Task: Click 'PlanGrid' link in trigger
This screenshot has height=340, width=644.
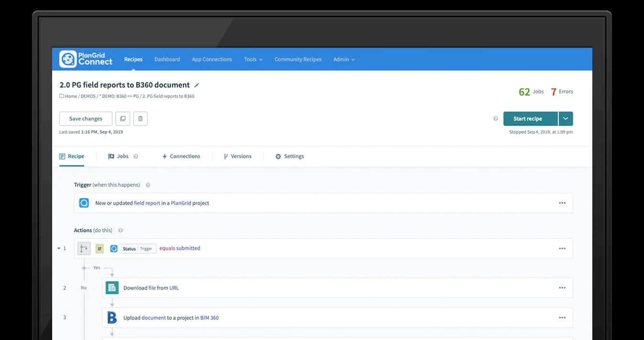Action: tap(181, 203)
